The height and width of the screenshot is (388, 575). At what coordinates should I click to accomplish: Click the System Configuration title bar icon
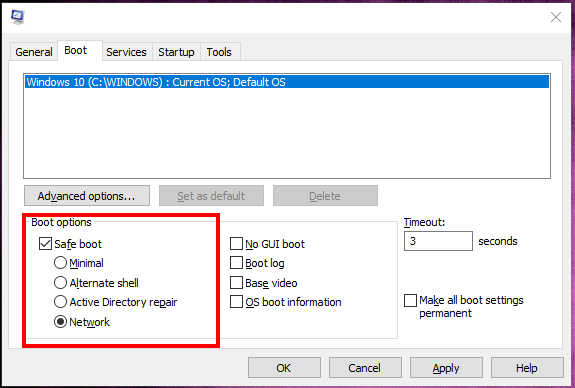pos(17,17)
